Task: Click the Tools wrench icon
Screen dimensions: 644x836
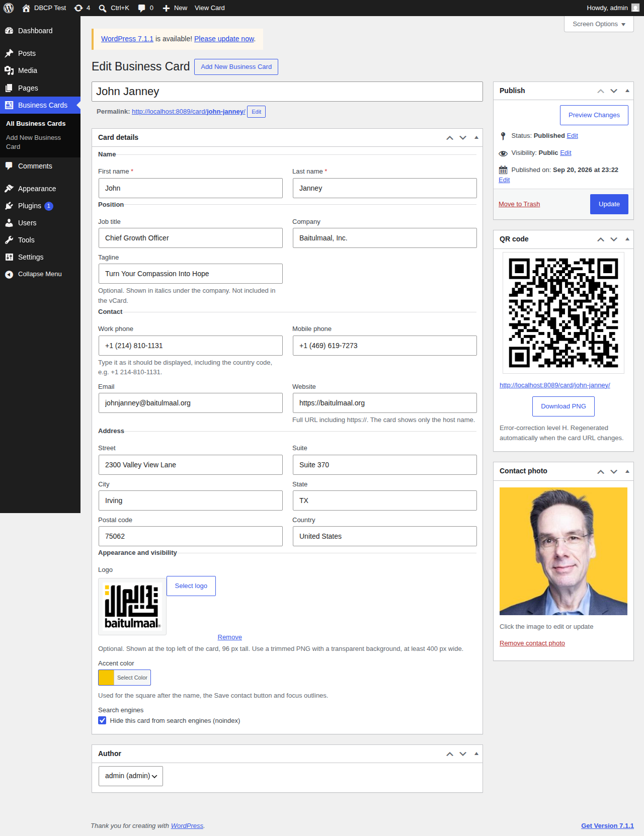Action: point(9,240)
